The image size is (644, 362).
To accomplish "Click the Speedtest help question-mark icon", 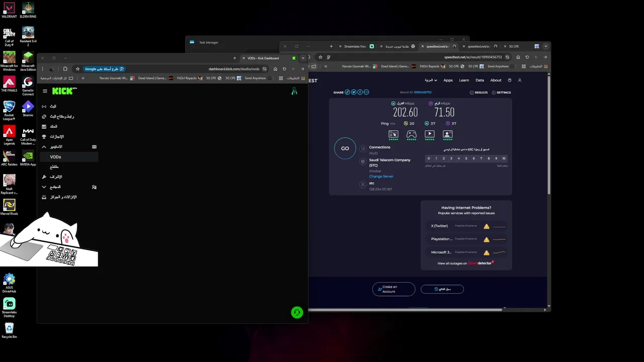I will click(510, 80).
